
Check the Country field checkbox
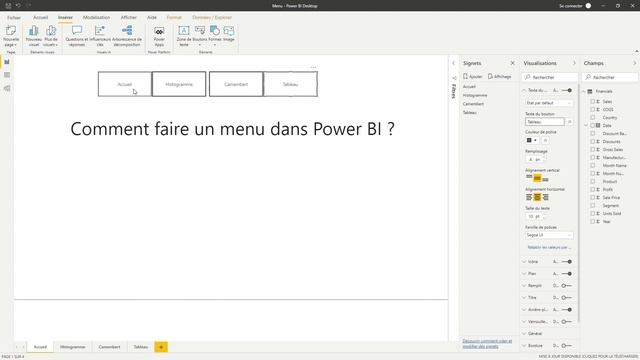point(593,118)
